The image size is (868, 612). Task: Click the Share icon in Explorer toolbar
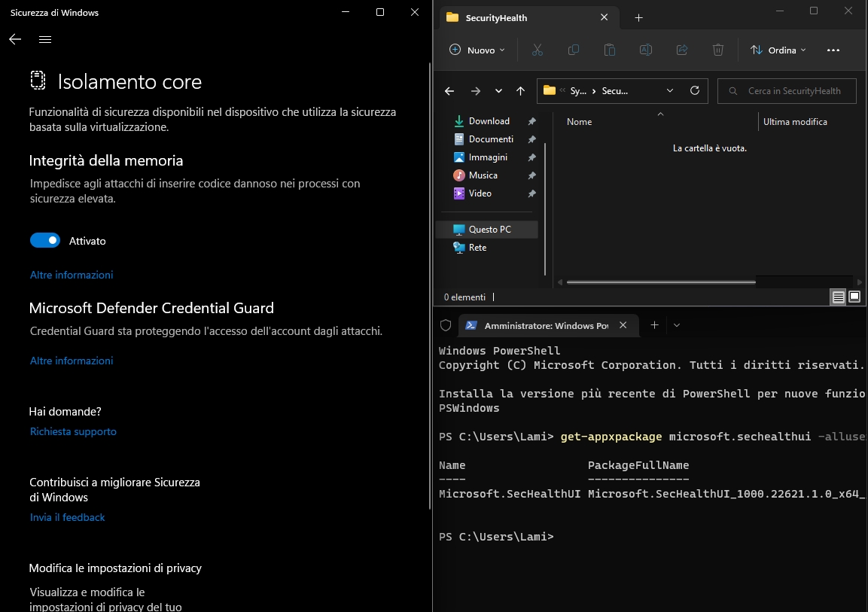click(682, 50)
